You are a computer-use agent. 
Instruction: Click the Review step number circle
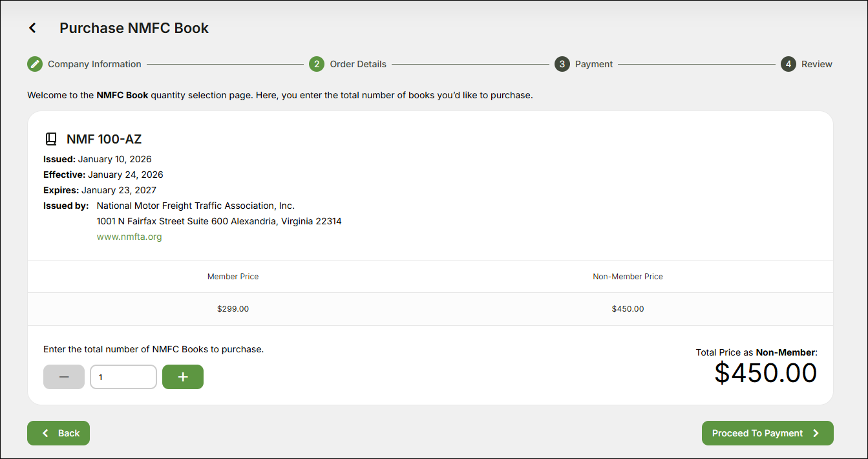click(x=789, y=64)
